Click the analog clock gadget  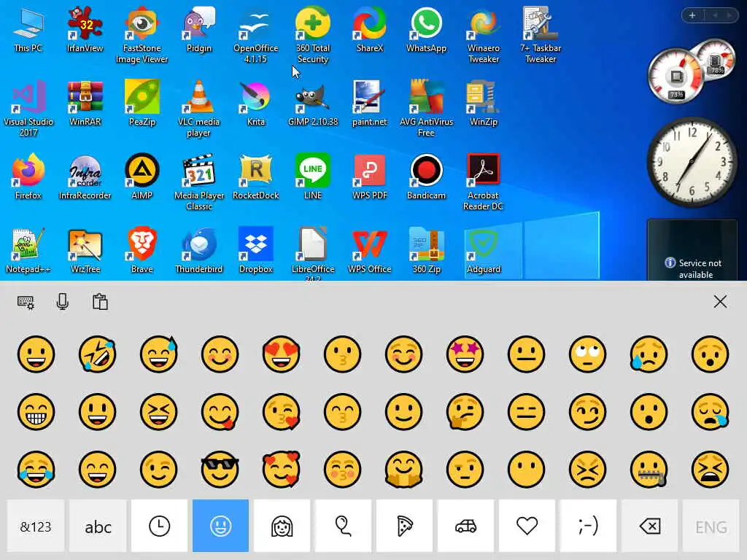click(692, 161)
